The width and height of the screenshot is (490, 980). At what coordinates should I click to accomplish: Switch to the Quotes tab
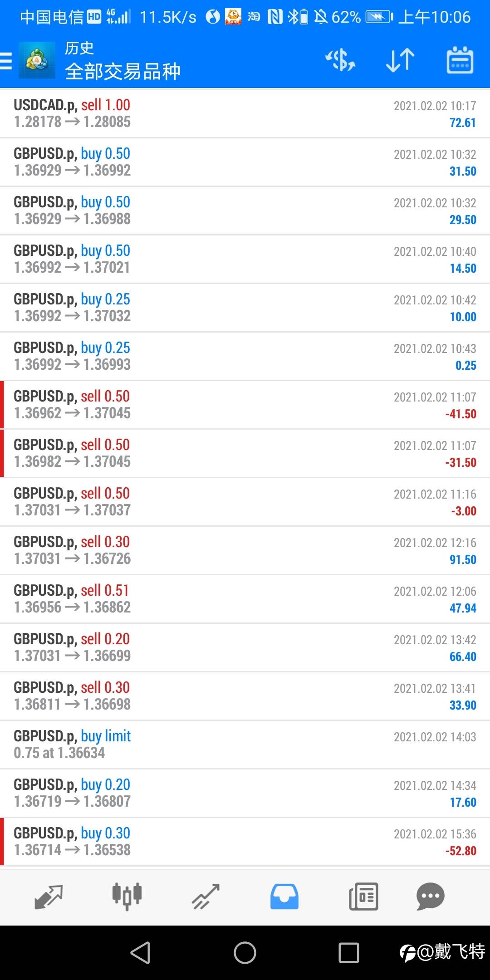pos(49,897)
